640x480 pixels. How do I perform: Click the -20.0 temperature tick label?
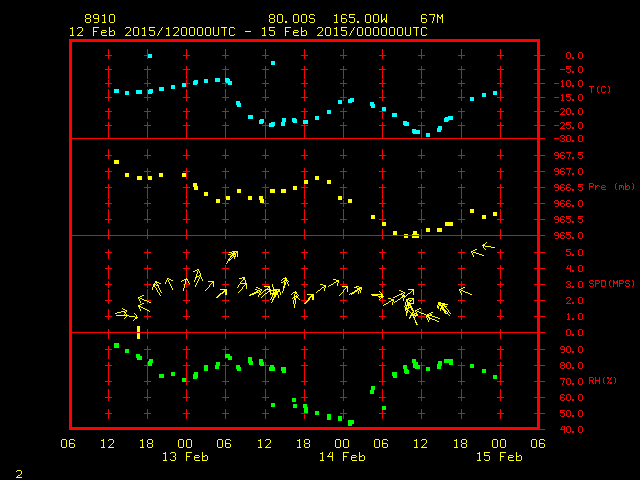click(x=569, y=112)
